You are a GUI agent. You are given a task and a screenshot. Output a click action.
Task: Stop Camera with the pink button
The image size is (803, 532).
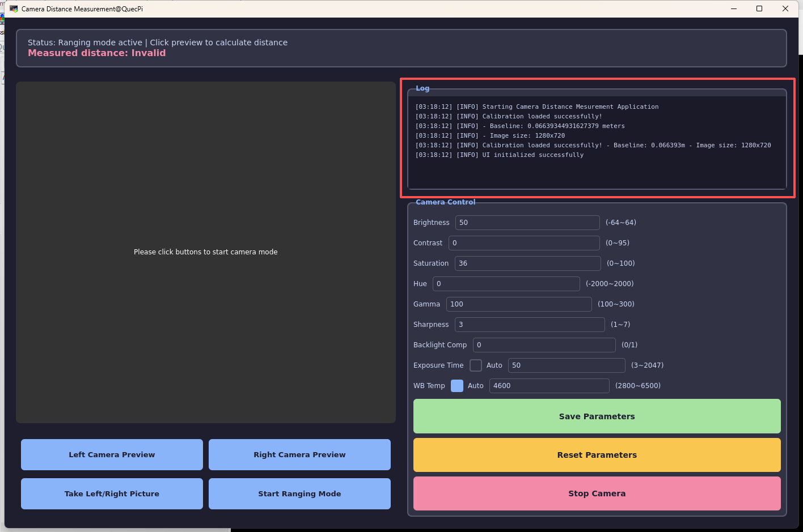pyautogui.click(x=597, y=493)
